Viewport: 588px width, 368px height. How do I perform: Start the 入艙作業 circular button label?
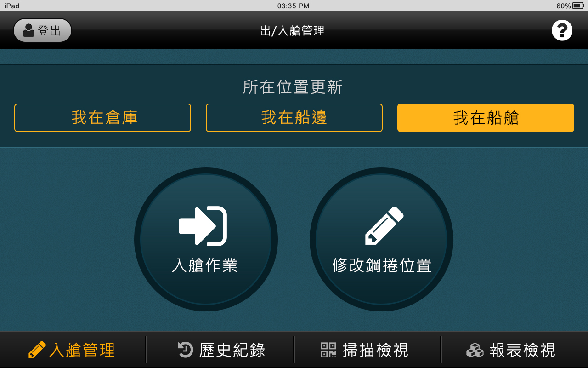tap(205, 265)
